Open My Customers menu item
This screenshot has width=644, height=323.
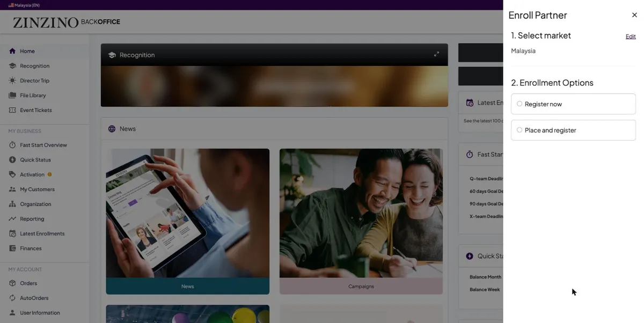pyautogui.click(x=37, y=189)
